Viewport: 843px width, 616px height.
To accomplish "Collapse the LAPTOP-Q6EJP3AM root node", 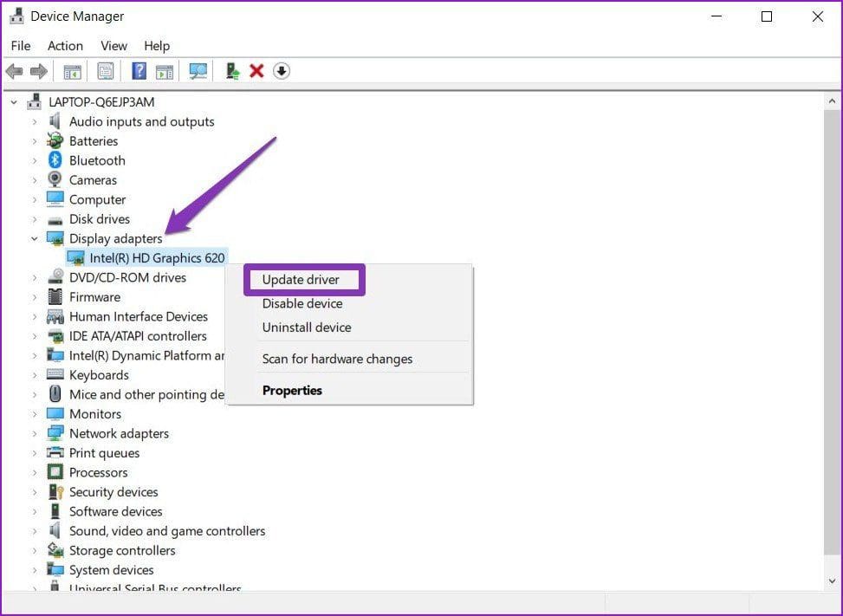I will [14, 102].
